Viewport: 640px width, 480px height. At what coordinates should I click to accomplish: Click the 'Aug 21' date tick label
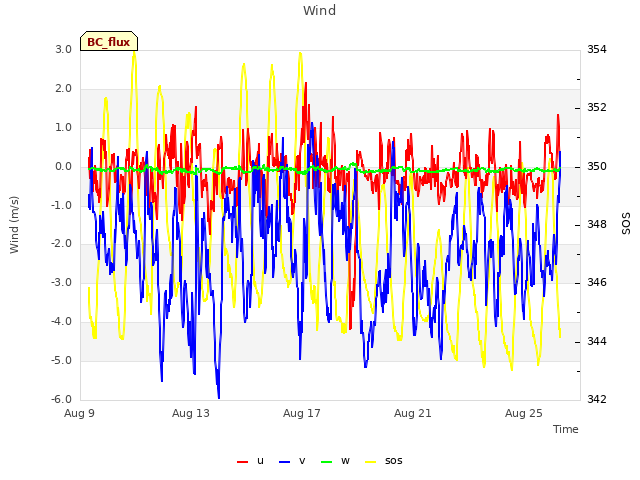click(x=413, y=413)
